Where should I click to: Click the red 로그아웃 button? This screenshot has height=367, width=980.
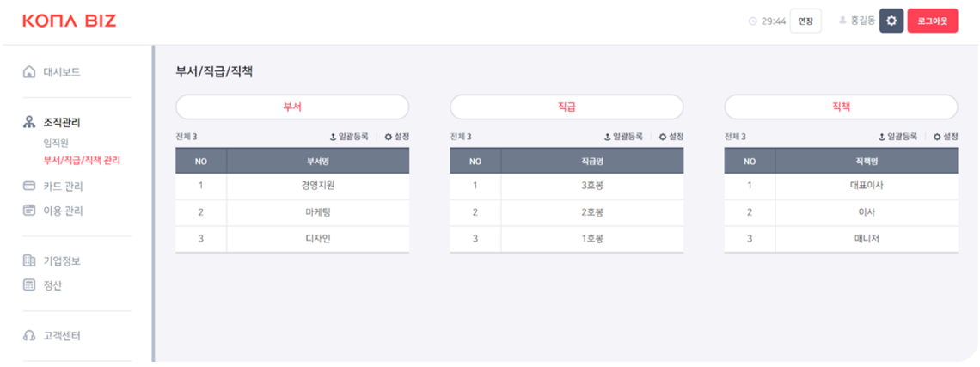coord(933,21)
